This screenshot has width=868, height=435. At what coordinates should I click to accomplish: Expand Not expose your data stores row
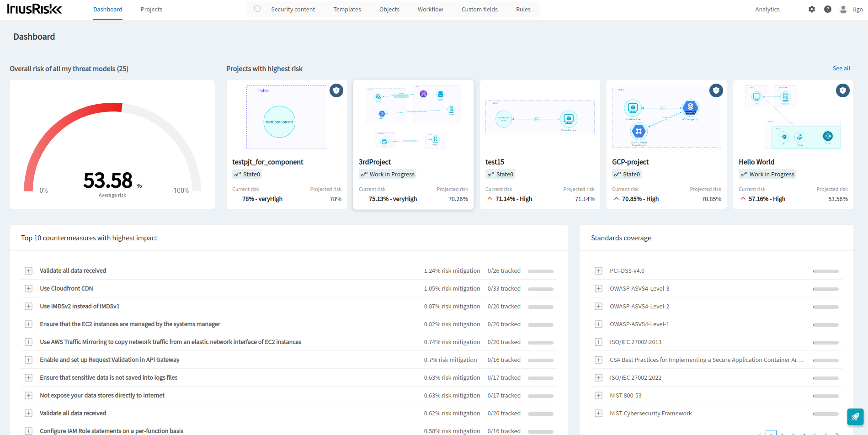[28, 396]
